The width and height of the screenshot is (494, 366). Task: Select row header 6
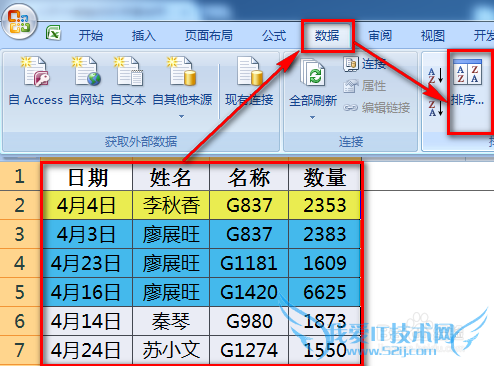coord(20,321)
